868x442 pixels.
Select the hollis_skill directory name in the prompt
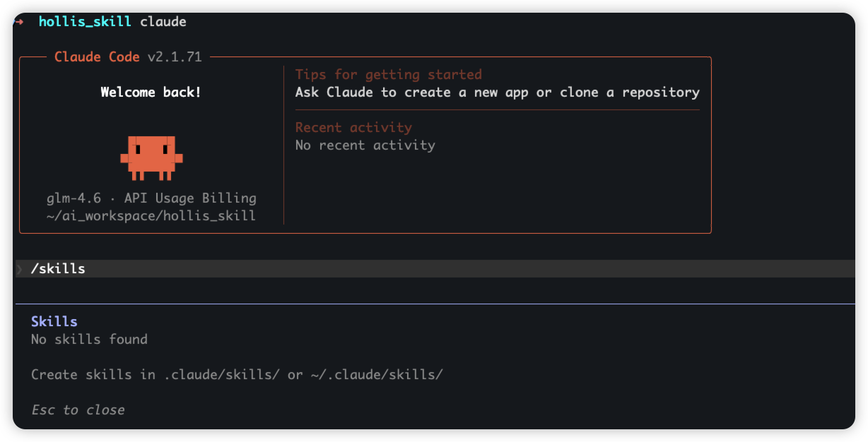tap(85, 22)
